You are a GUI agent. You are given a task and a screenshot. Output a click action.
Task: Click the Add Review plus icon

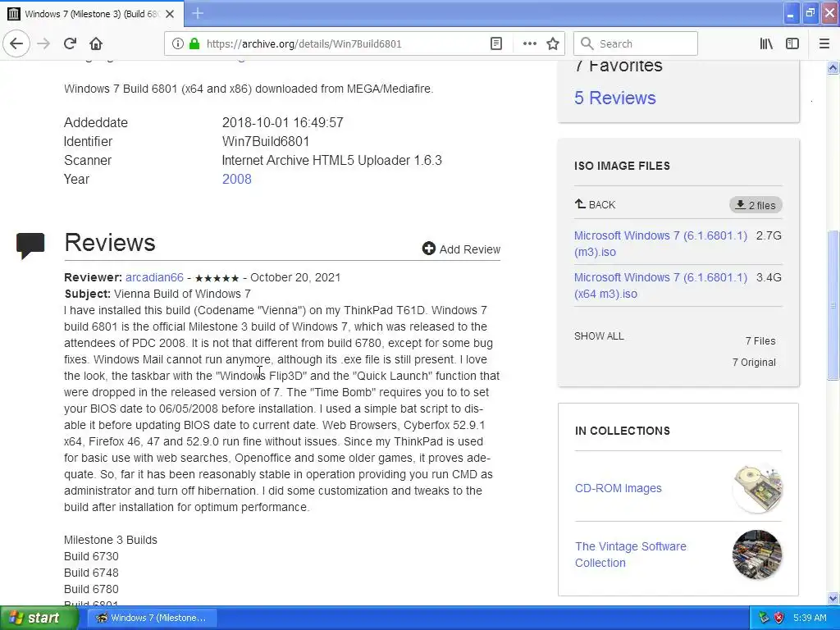click(428, 249)
